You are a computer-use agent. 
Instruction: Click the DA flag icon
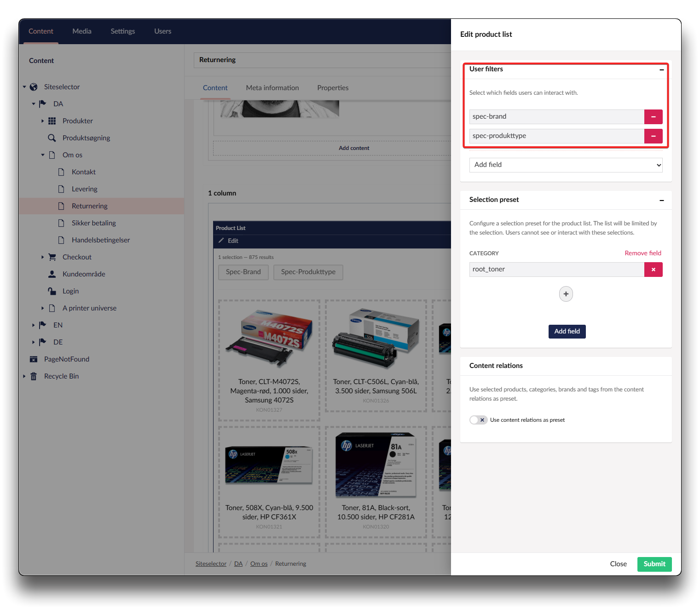coord(43,104)
